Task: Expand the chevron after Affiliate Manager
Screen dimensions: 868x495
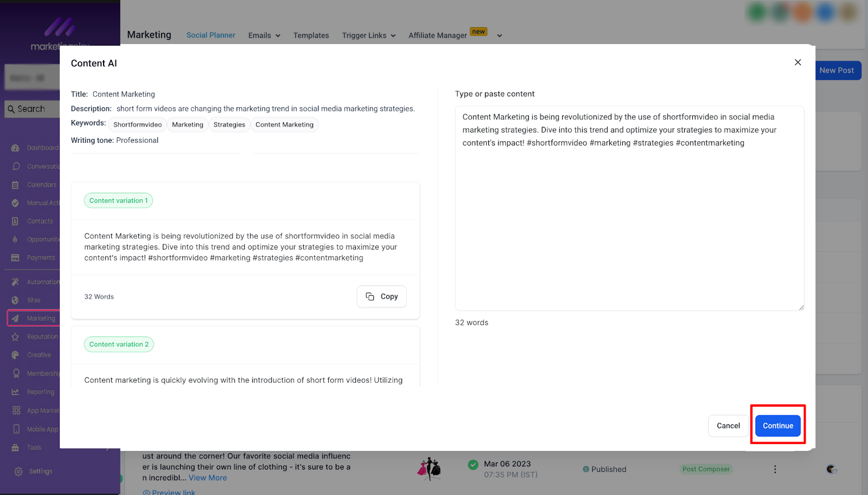Action: pos(500,36)
